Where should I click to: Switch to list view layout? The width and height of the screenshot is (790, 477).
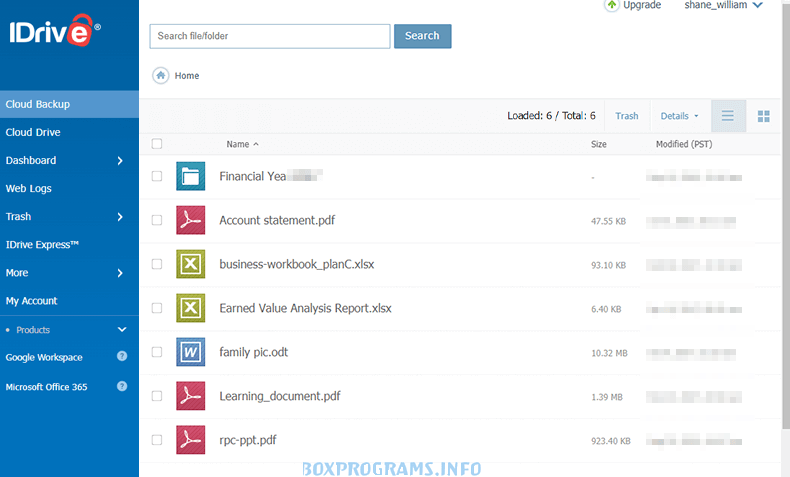coord(727,116)
